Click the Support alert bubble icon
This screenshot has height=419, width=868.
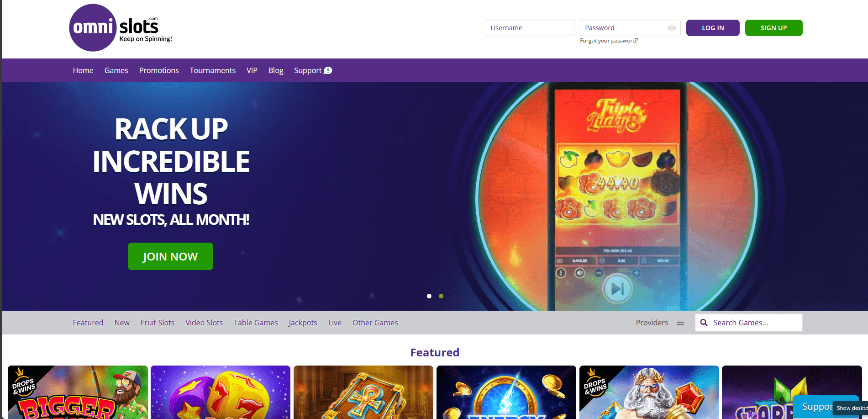tap(328, 70)
